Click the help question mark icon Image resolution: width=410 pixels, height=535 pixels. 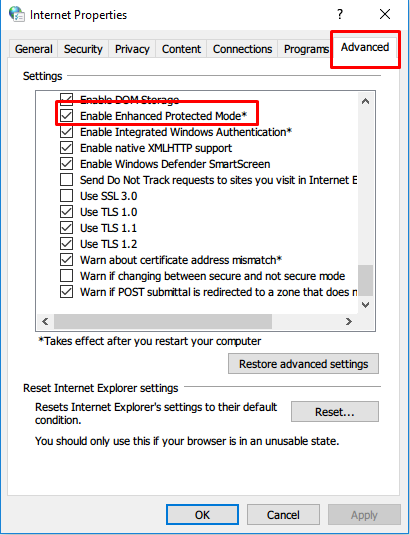pyautogui.click(x=340, y=14)
